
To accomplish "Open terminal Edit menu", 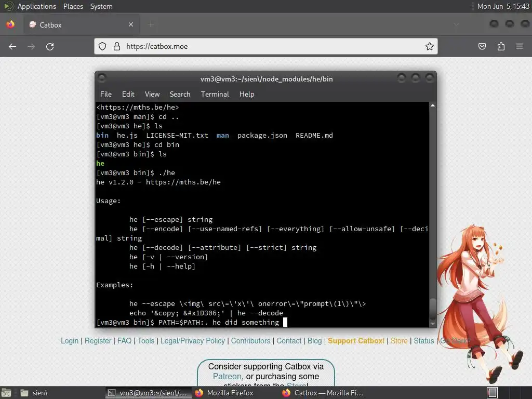I will click(128, 95).
